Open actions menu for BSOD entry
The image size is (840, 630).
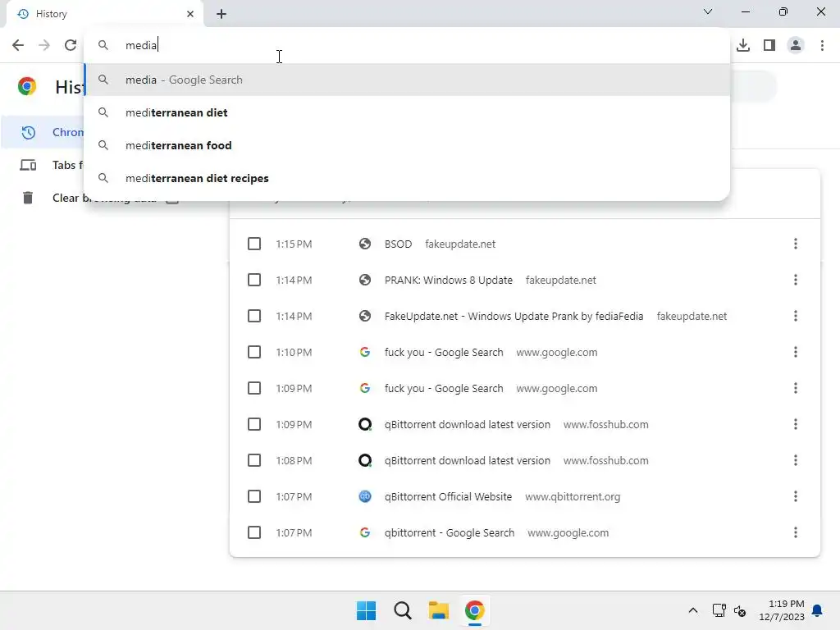(796, 244)
